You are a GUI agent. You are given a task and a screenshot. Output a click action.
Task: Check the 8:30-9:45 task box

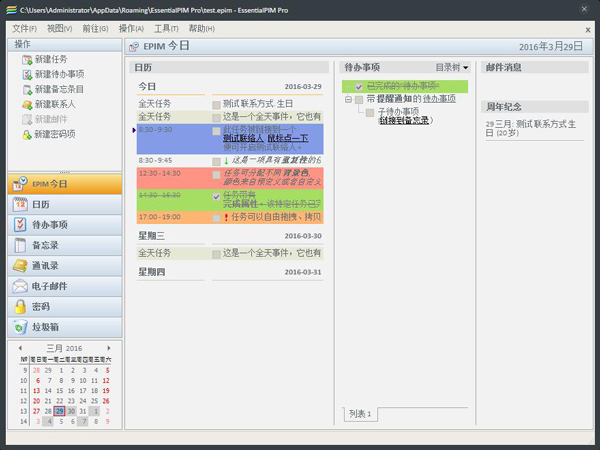[216, 161]
